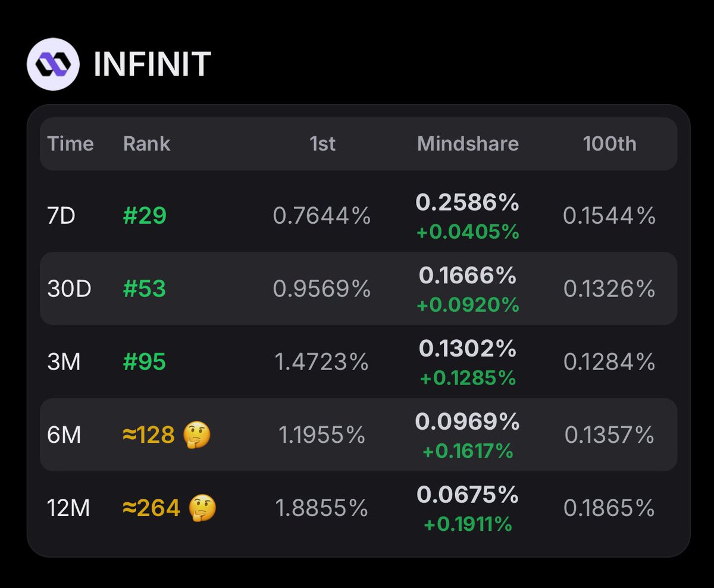
Task: Click the 0.1326% 100th-place value
Action: 610,289
